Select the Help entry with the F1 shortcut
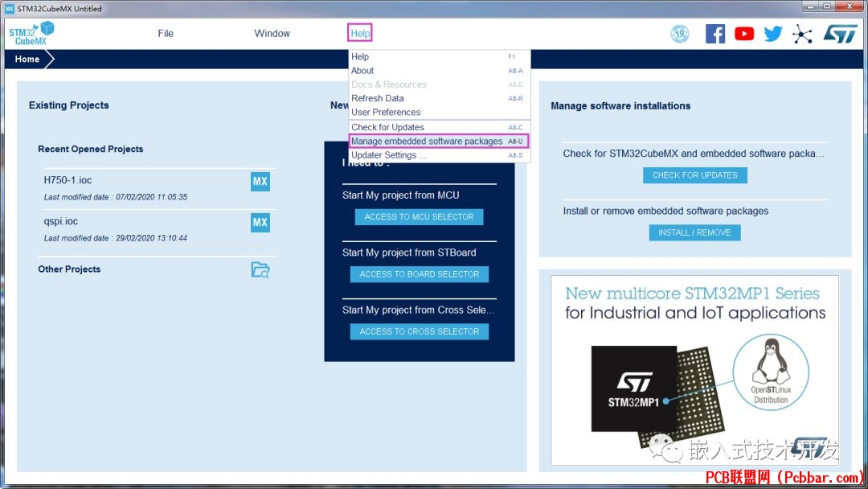 click(440, 56)
